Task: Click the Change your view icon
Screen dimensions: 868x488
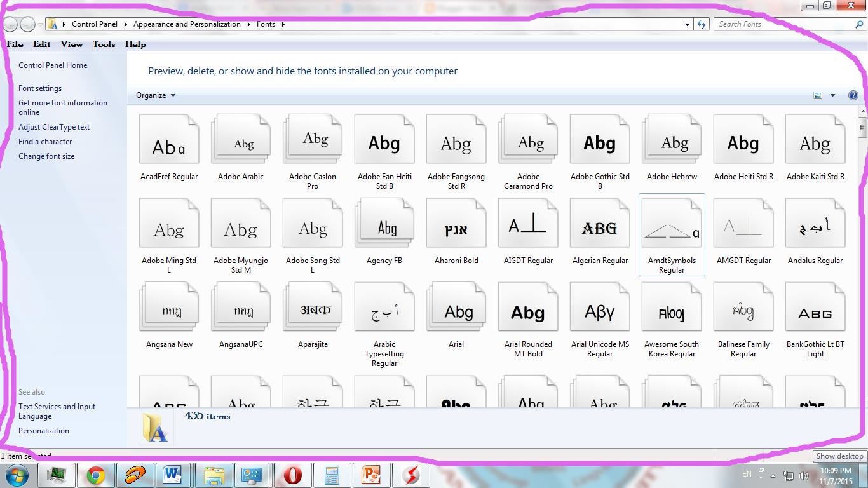Action: (x=818, y=95)
